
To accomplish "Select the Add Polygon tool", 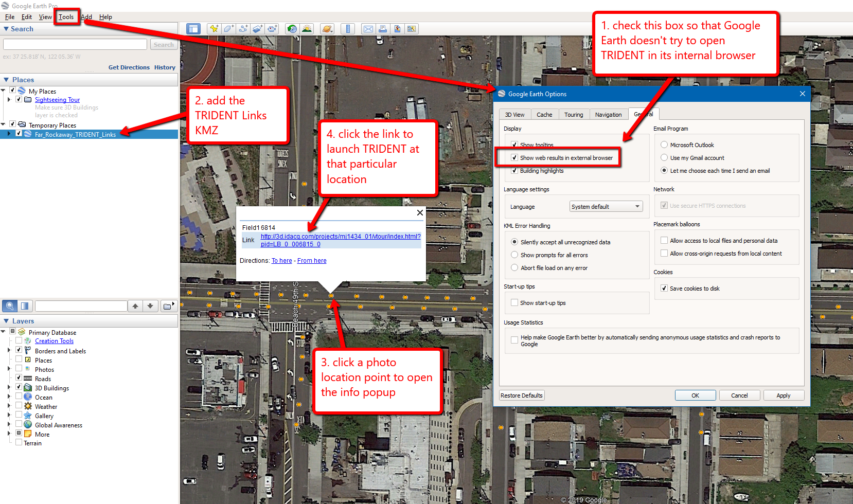I will (x=228, y=29).
